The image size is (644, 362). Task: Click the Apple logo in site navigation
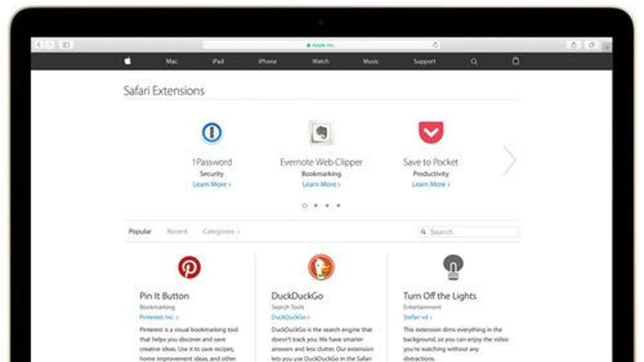click(x=128, y=61)
